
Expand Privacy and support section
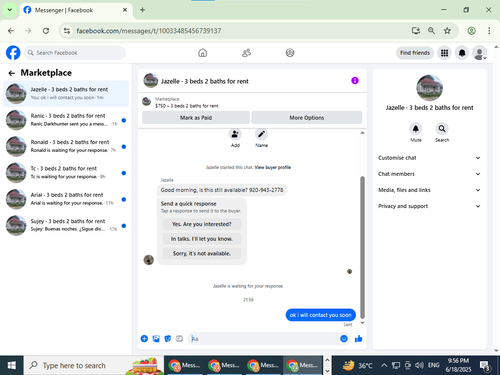429,206
